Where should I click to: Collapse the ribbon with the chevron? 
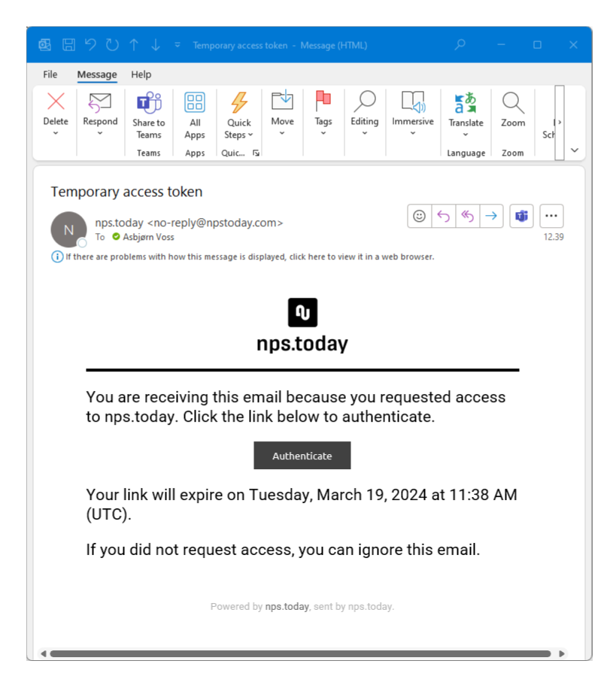coord(575,150)
